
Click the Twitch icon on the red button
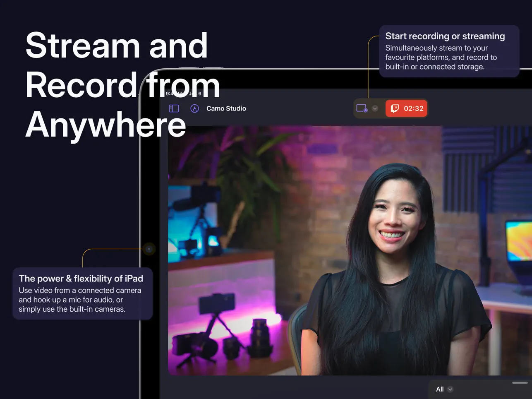(395, 108)
